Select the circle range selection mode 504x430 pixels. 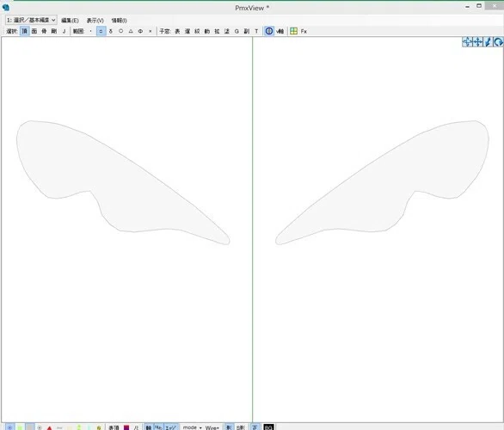coord(121,31)
